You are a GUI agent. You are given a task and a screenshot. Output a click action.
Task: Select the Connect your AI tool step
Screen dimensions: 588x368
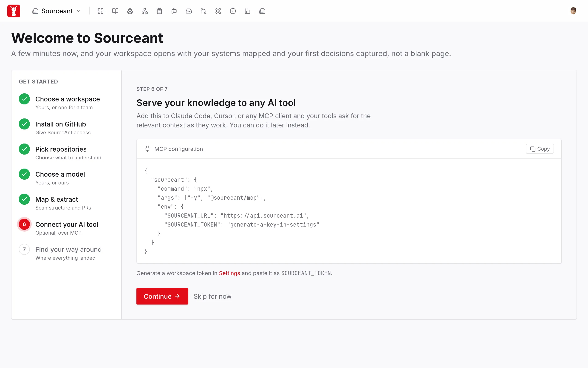click(x=66, y=228)
